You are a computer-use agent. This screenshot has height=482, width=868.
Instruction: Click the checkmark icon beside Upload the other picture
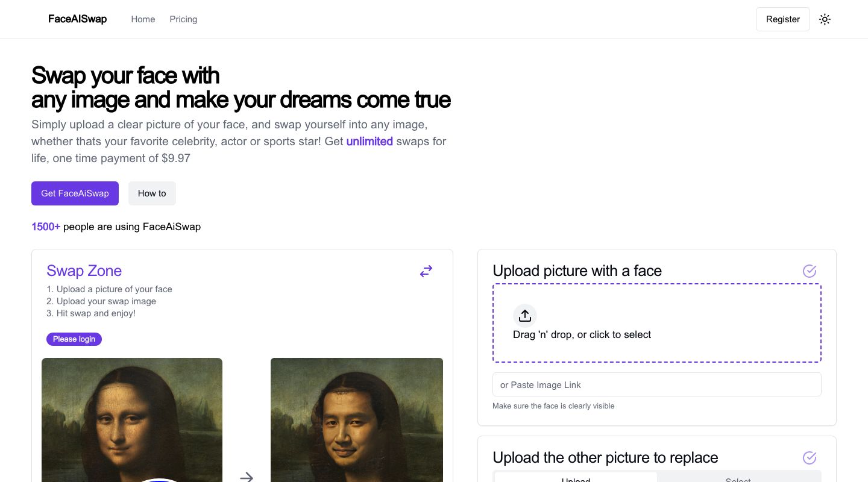click(810, 458)
